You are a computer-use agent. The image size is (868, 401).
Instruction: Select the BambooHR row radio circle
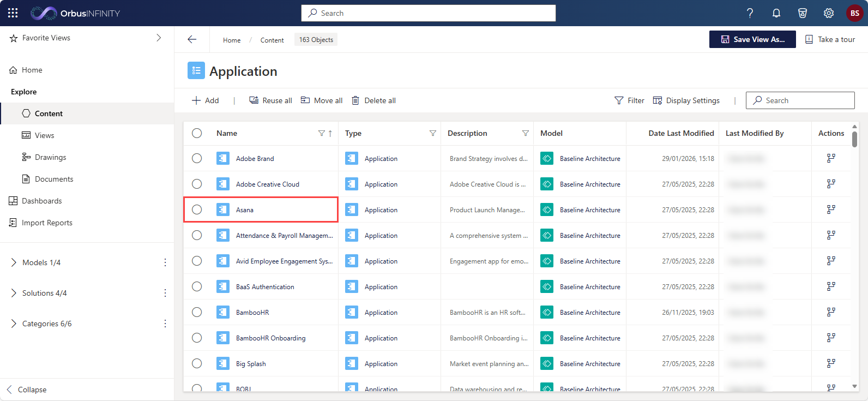pyautogui.click(x=197, y=312)
